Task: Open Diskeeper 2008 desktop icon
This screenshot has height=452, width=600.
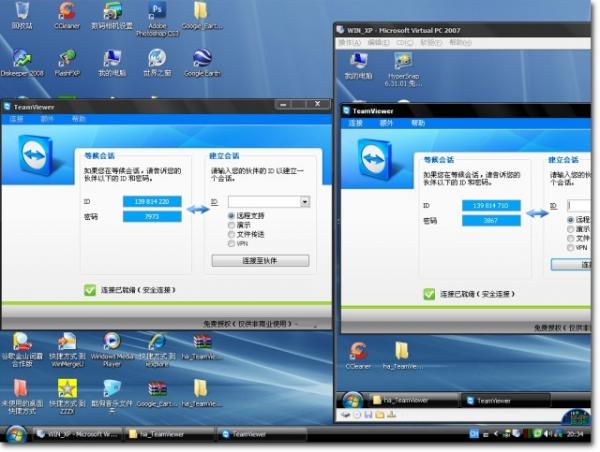Action: [22, 58]
